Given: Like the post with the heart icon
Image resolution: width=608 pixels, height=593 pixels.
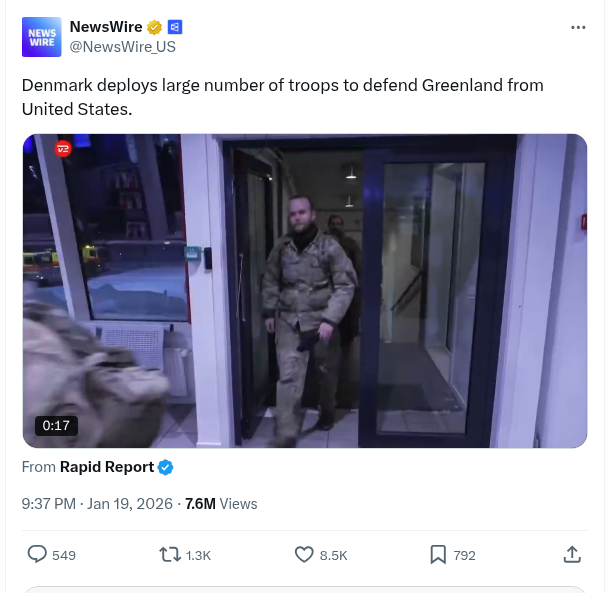Looking at the screenshot, I should pyautogui.click(x=304, y=555).
